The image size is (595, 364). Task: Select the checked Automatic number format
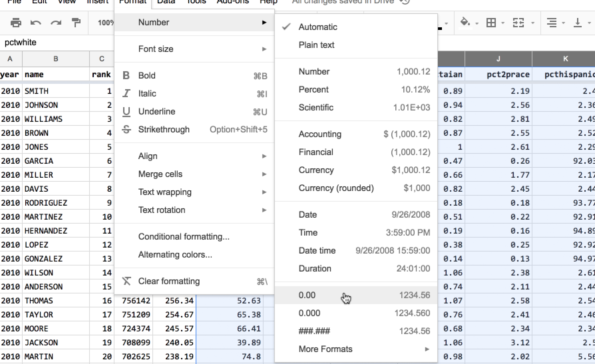(356, 27)
